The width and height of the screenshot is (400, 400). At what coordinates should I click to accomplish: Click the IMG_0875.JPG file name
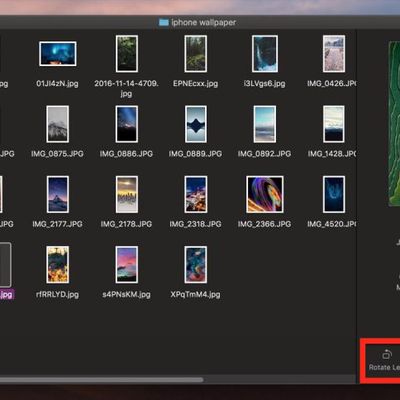tap(57, 154)
